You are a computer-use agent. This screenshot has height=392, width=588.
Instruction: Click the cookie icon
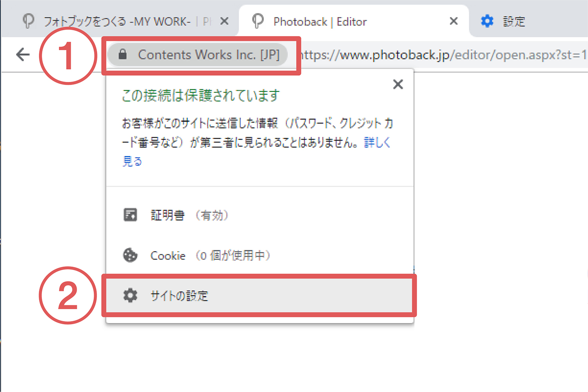(x=130, y=256)
